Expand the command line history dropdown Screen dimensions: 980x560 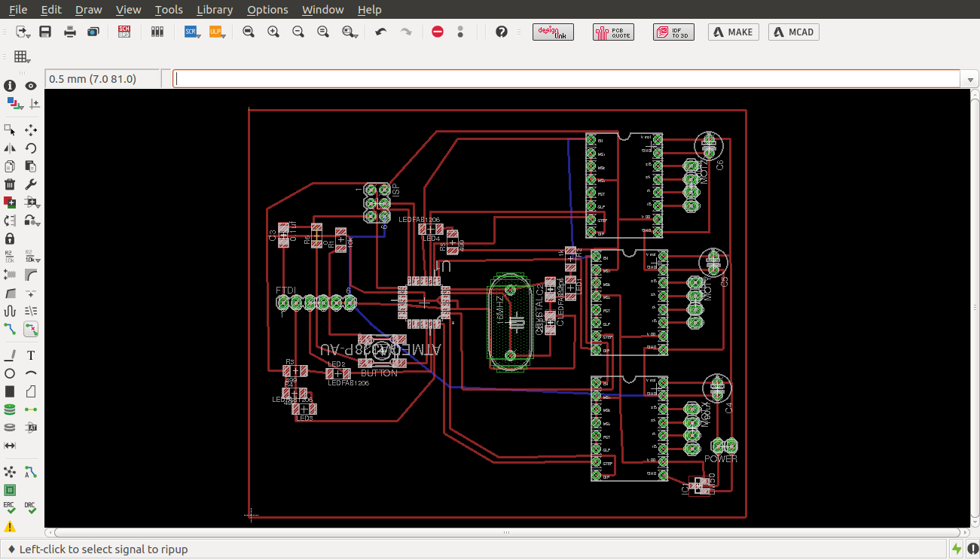point(969,79)
